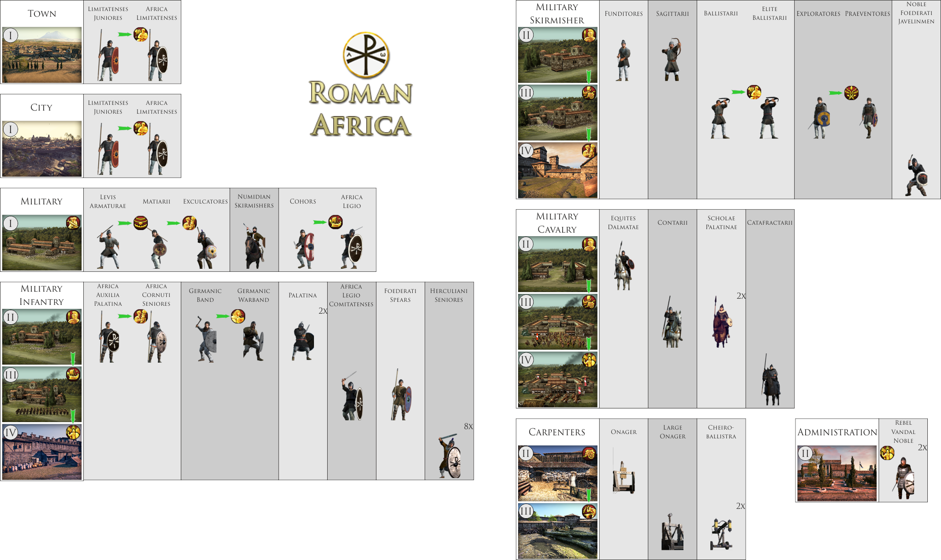The width and height of the screenshot is (941, 560).
Task: Select the Africa Legio Comitatenses figure
Action: point(352,396)
